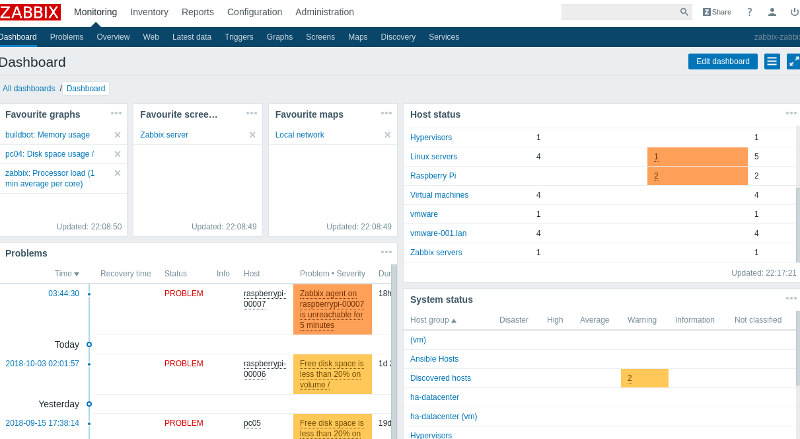Open System status widget options menu
The height and width of the screenshot is (439, 800).
coord(791,299)
